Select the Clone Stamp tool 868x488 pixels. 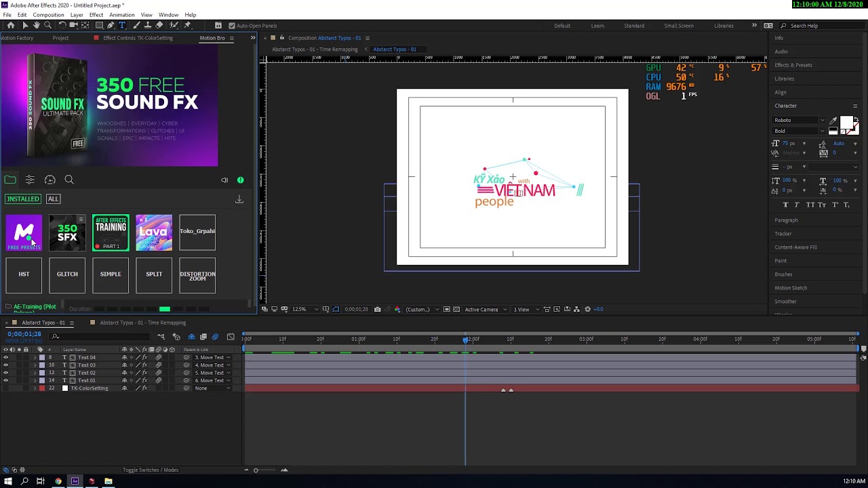(148, 25)
